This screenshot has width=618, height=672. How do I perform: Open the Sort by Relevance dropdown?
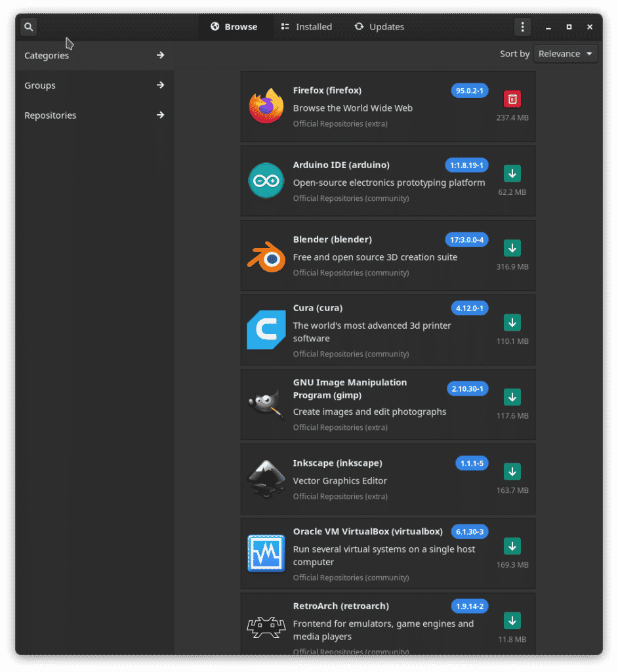coord(565,53)
